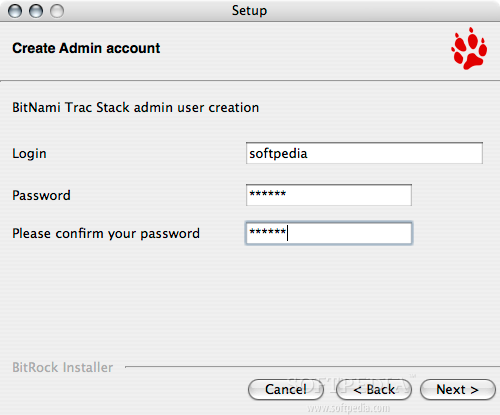Viewport: 500px width, 415px height.
Task: Click the Password label
Action: 41,195
